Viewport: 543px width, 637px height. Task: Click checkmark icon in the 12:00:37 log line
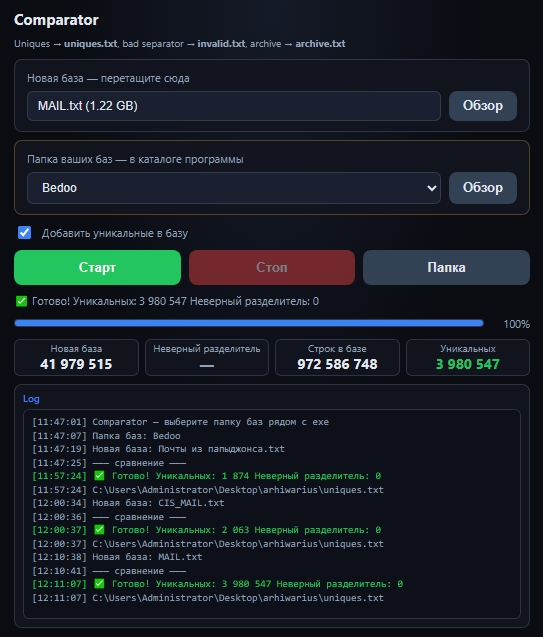tap(99, 530)
